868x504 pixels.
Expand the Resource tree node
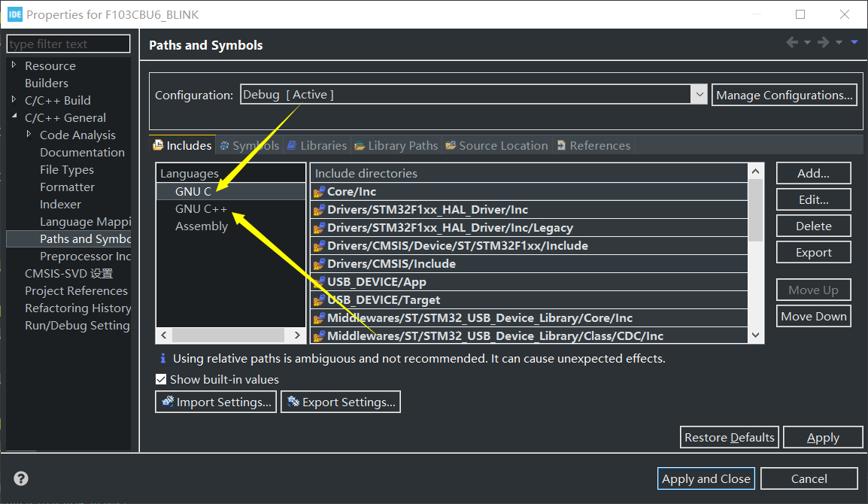click(x=14, y=65)
